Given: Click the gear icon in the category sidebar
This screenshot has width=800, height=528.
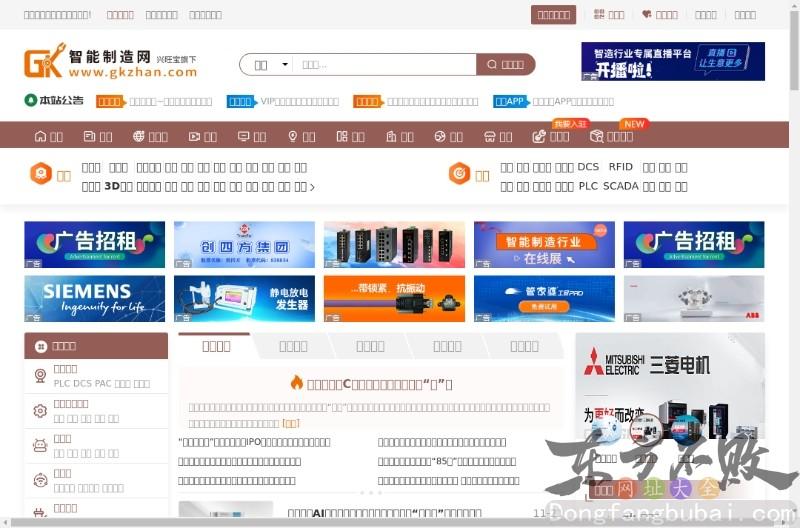Looking at the screenshot, I should coord(40,411).
